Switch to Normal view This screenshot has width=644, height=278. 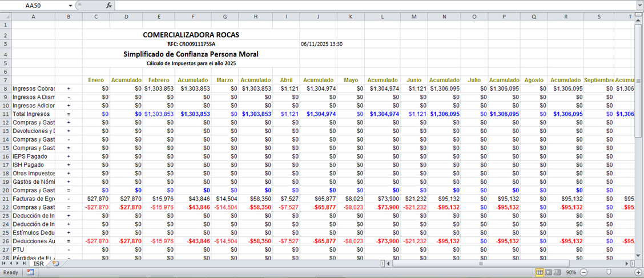[x=539, y=272]
